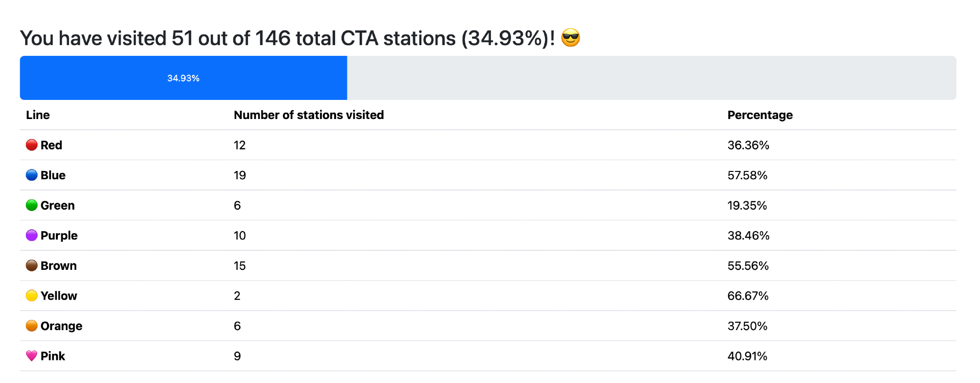Click the gray unfilled progress bar area

(x=652, y=78)
